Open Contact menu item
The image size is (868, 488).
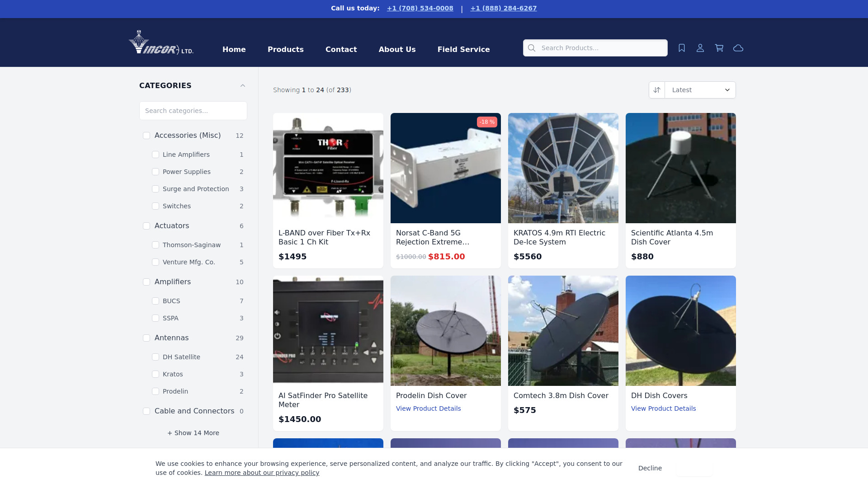coord(341,49)
